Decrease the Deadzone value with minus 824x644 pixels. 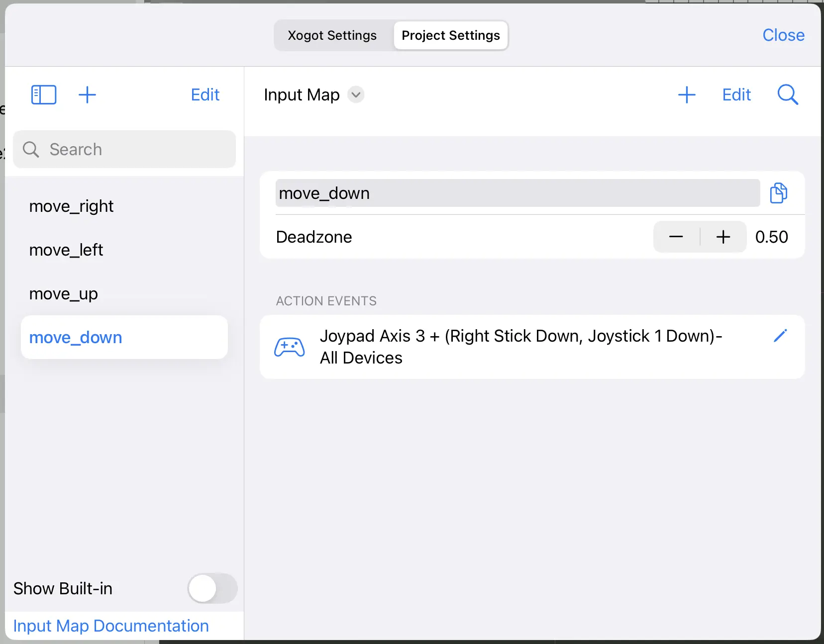676,237
